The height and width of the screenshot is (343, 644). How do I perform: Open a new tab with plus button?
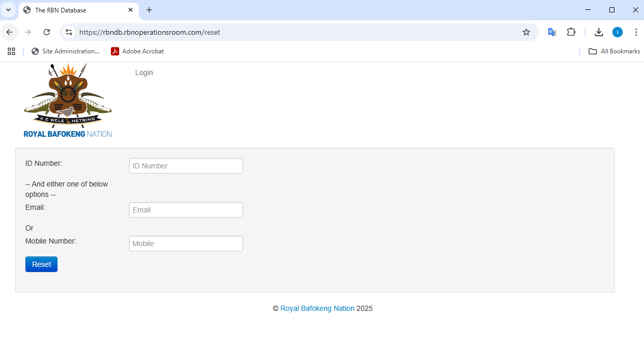pos(149,10)
